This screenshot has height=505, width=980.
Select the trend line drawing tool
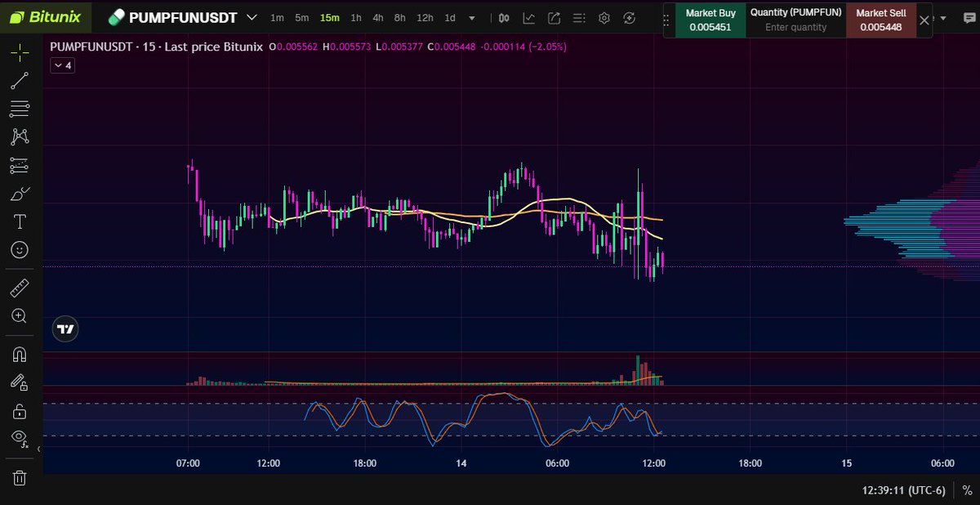[20, 80]
